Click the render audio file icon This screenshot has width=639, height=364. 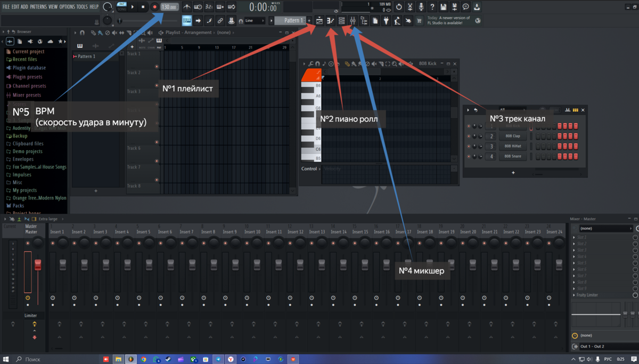[x=455, y=7]
